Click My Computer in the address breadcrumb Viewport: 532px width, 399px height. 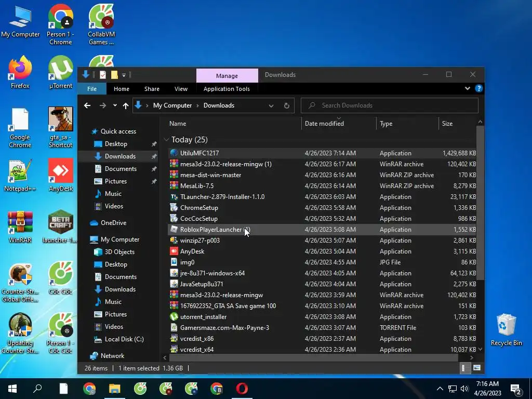pos(172,105)
